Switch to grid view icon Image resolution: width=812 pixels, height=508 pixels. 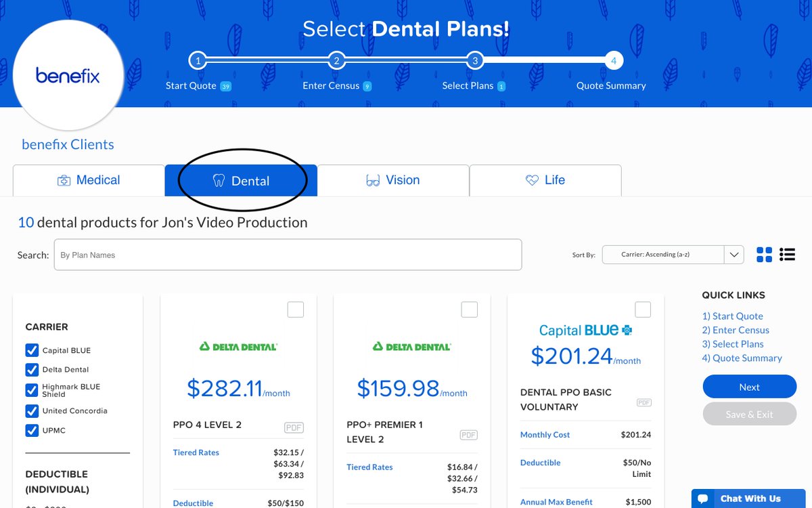[765, 255]
